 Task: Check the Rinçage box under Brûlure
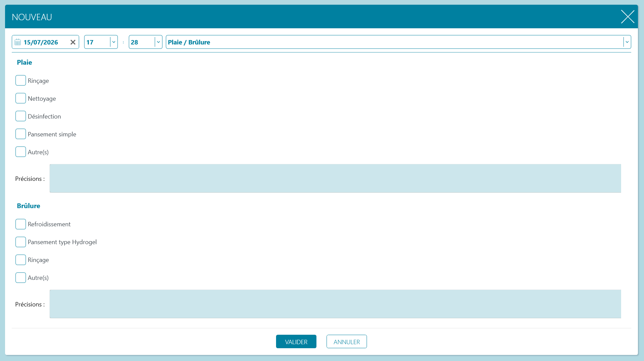pyautogui.click(x=21, y=260)
